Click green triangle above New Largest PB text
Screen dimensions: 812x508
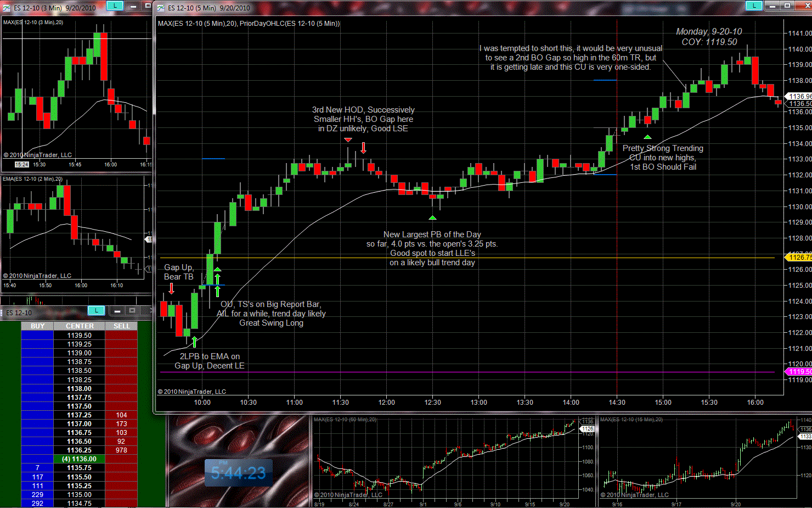pos(432,218)
